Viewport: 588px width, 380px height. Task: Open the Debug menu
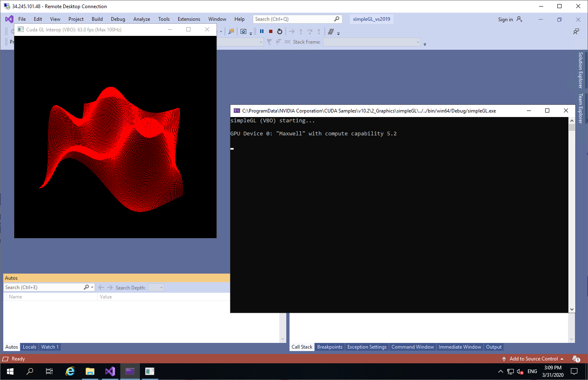click(x=118, y=19)
